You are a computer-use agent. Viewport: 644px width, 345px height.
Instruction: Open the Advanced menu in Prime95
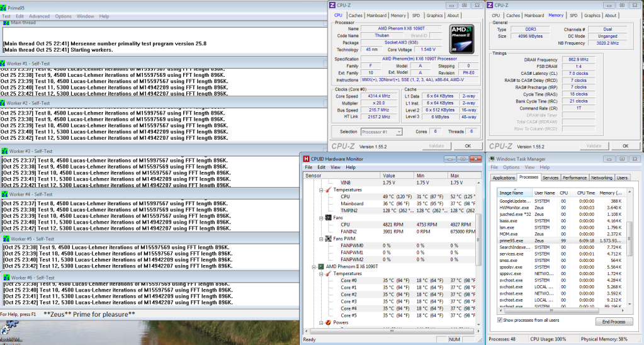(39, 16)
